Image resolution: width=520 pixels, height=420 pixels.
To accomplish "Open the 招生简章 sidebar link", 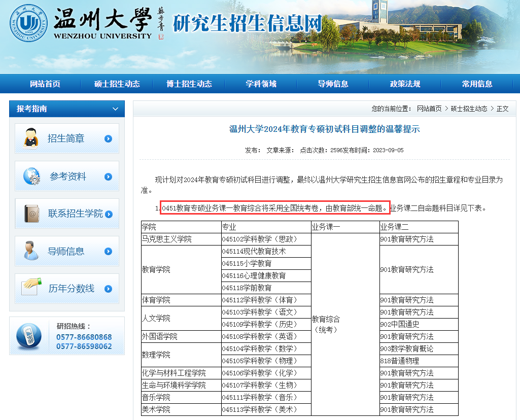I will (66, 138).
